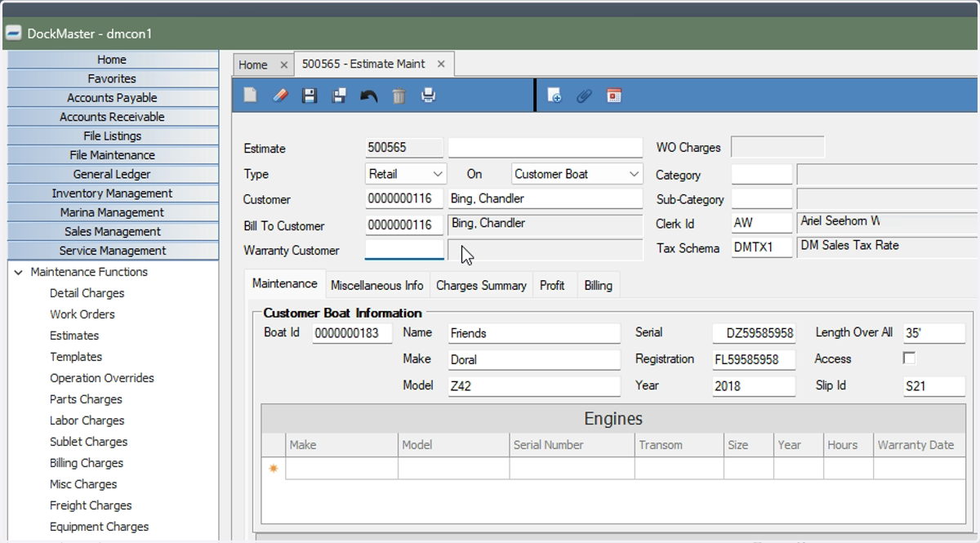Close the 500565 Estimate Maint tab
Screen dimensions: 980x543
click(441, 64)
